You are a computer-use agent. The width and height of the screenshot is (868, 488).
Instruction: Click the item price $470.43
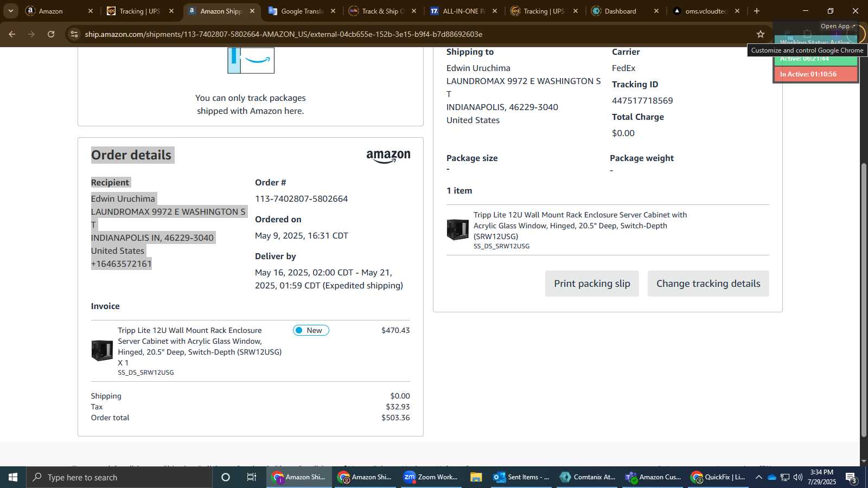395,330
